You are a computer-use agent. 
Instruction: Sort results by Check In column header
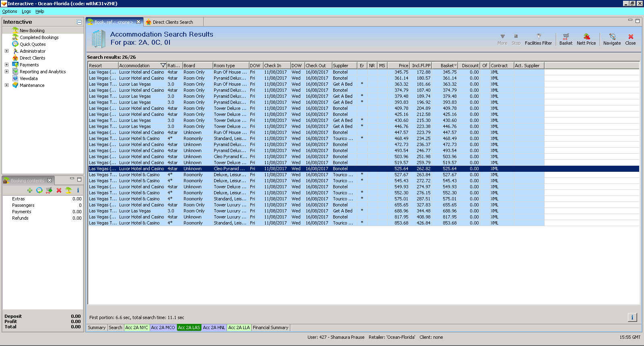[x=277, y=66]
